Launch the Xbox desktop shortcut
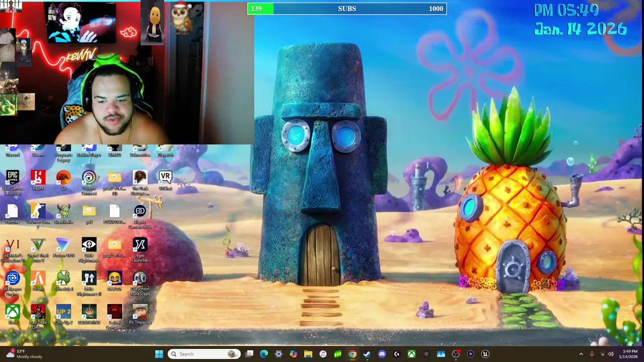 click(x=13, y=315)
